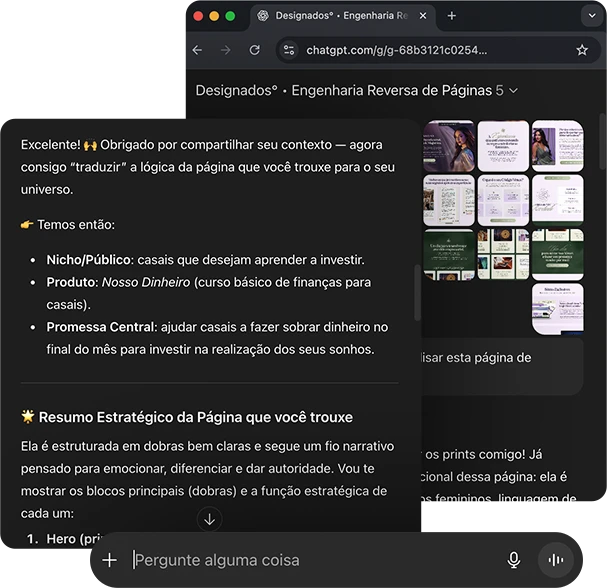Jump to bottom with the down arrow
Image resolution: width=607 pixels, height=588 pixels.
tap(209, 519)
